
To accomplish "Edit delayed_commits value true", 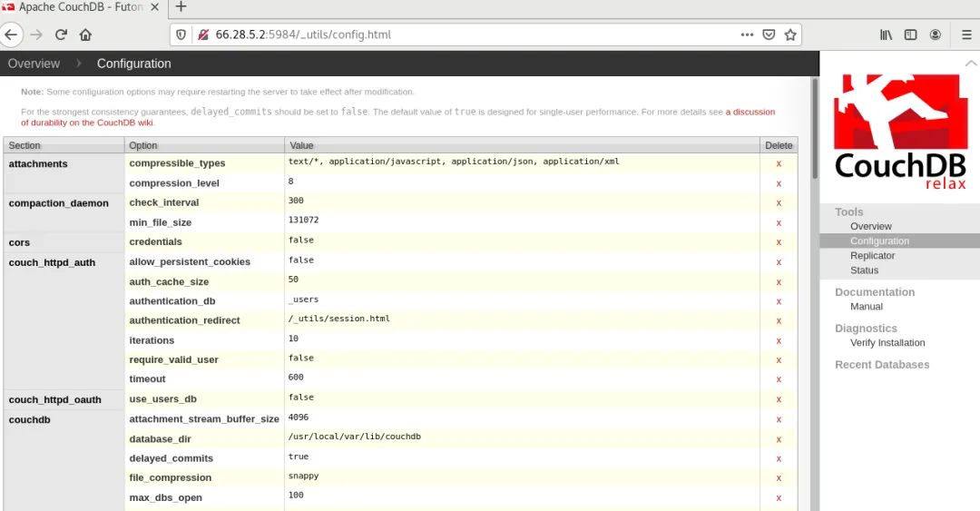I will click(299, 457).
